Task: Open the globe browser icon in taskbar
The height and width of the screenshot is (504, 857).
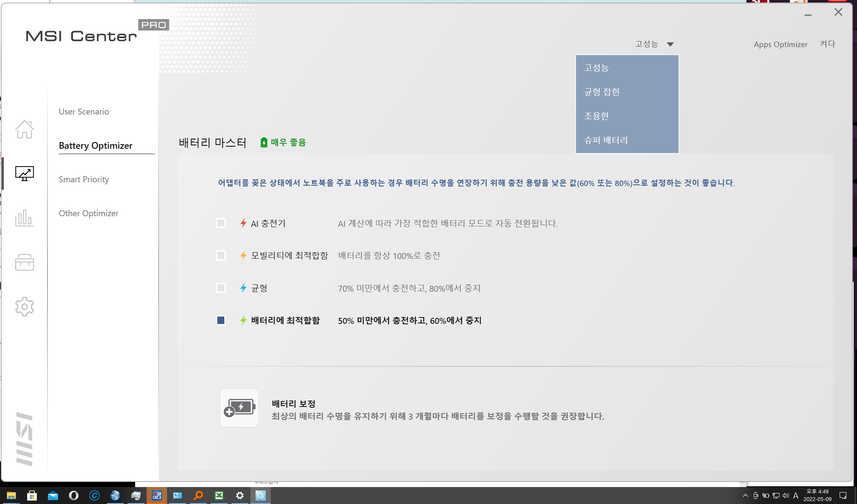Action: 115,496
